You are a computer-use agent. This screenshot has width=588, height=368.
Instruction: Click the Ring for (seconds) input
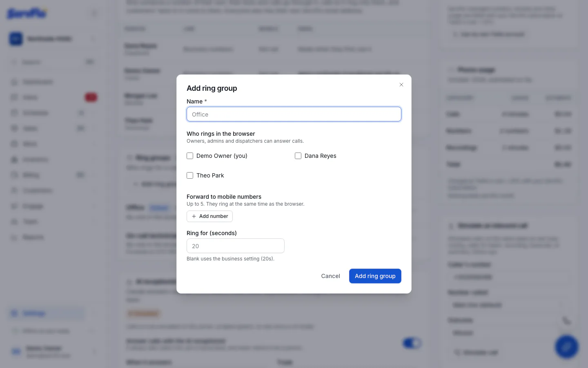click(236, 246)
